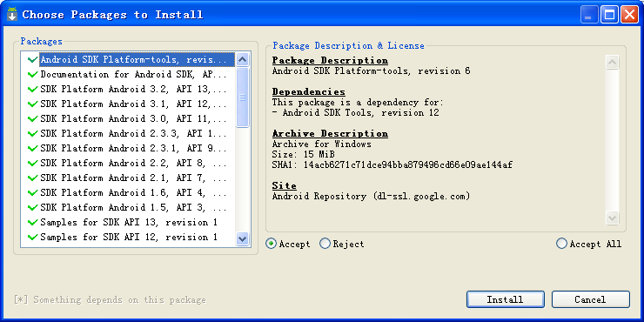Click the Android download icon in title bar
The width and height of the screenshot is (644, 322).
coord(12,15)
